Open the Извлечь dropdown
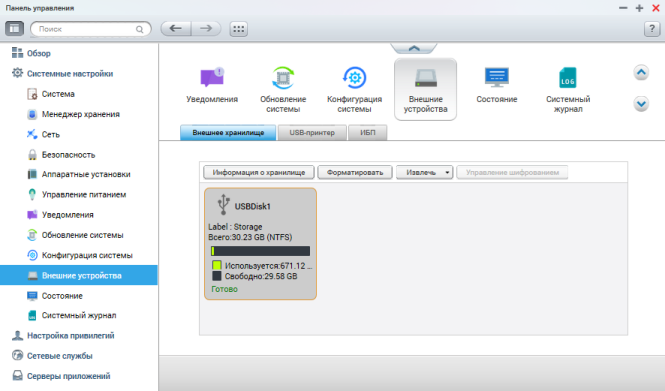 [x=425, y=173]
